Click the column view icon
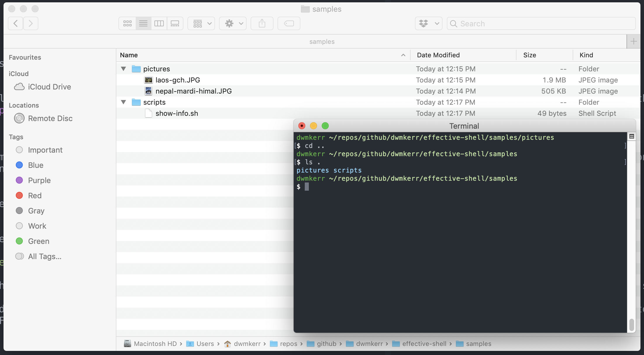The width and height of the screenshot is (644, 355). point(159,23)
